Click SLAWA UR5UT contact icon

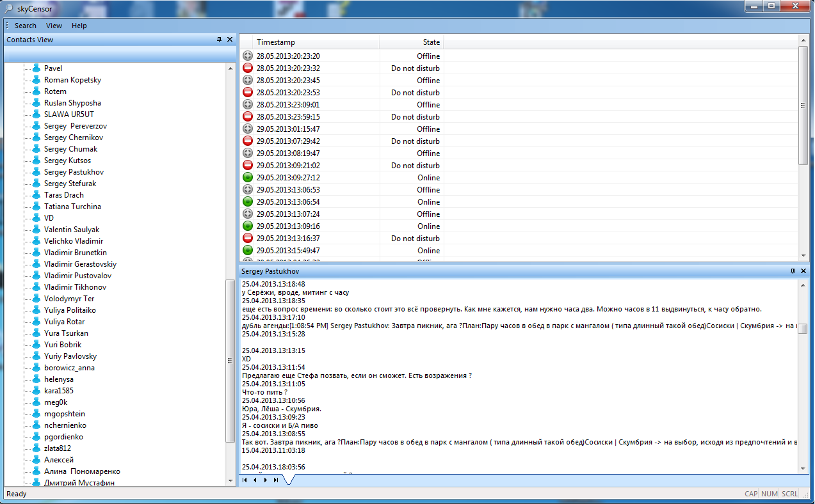coord(36,114)
